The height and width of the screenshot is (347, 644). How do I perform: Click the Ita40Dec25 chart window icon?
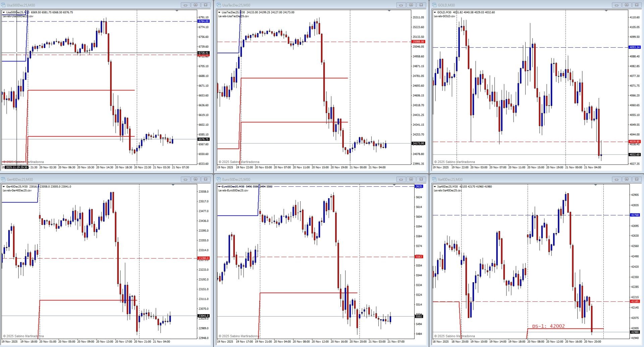[x=434, y=179]
